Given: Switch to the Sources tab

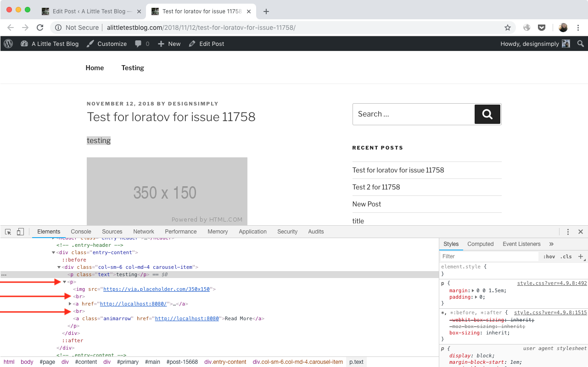Looking at the screenshot, I should point(112,232).
